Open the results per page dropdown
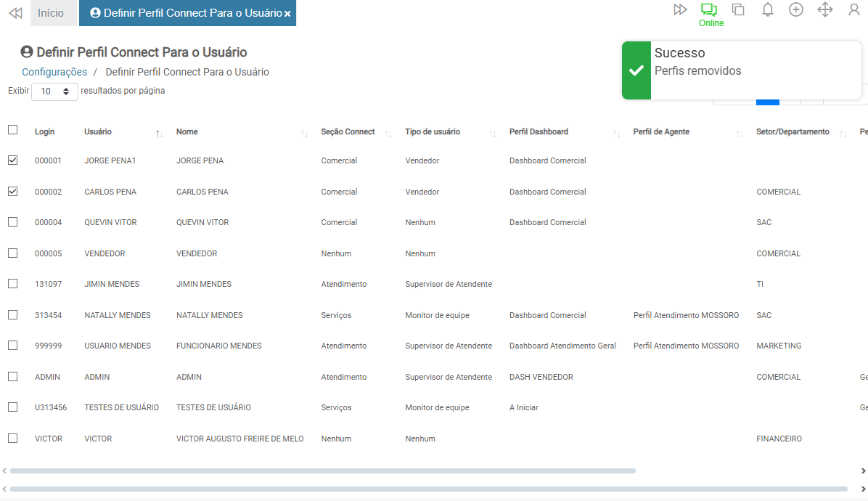The width and height of the screenshot is (868, 501). 54,91
